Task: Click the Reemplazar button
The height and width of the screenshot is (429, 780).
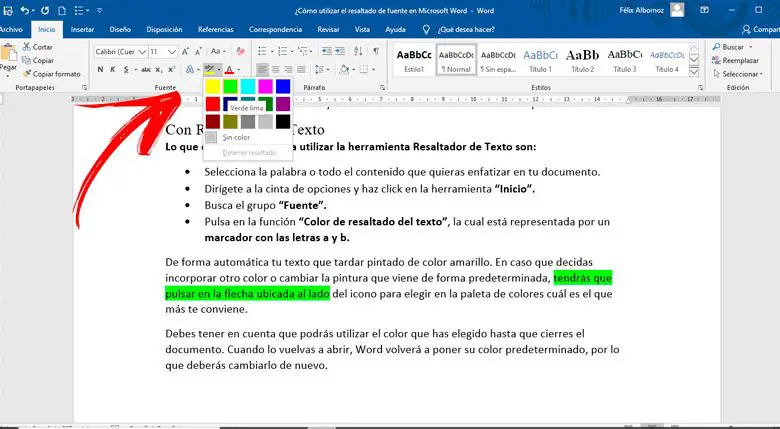Action: [x=735, y=60]
